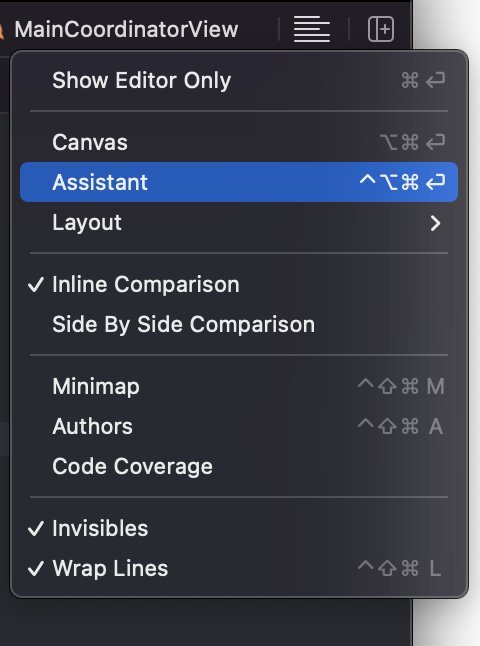This screenshot has height=646, width=480.
Task: Expand the Layout submenu
Action: point(239,223)
